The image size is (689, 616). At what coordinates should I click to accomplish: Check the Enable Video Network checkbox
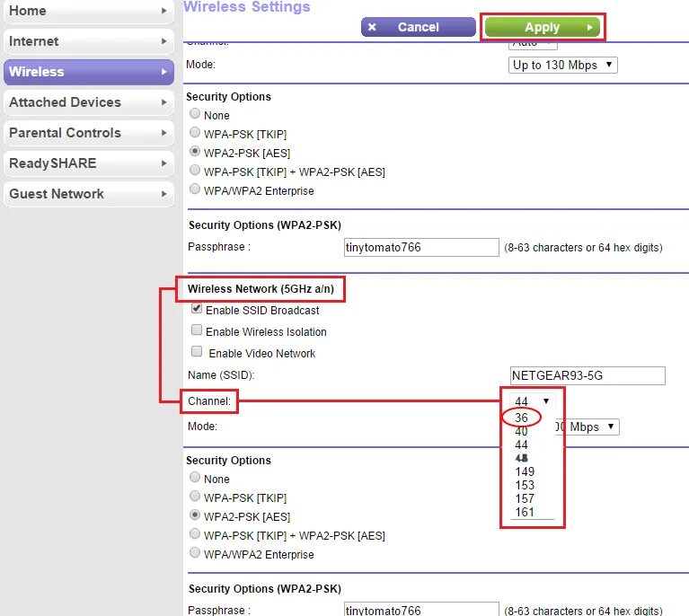197,352
